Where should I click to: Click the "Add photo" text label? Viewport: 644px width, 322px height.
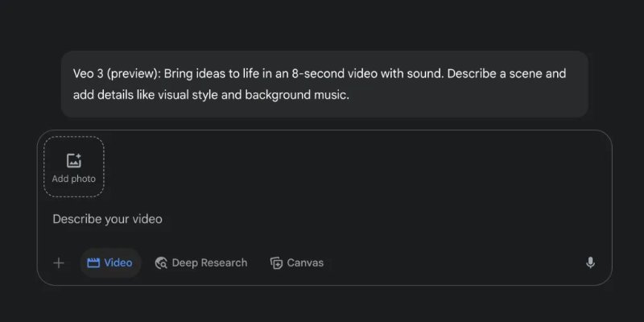(x=74, y=179)
